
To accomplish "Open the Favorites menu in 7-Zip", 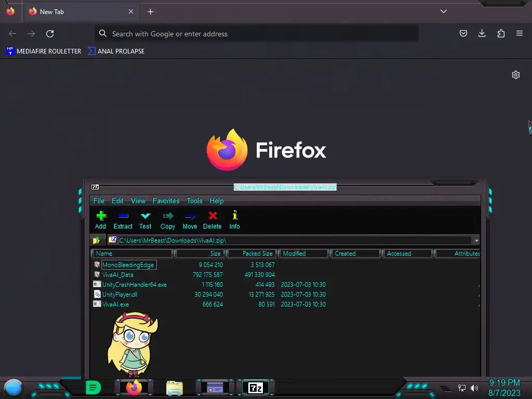I will coord(166,201).
